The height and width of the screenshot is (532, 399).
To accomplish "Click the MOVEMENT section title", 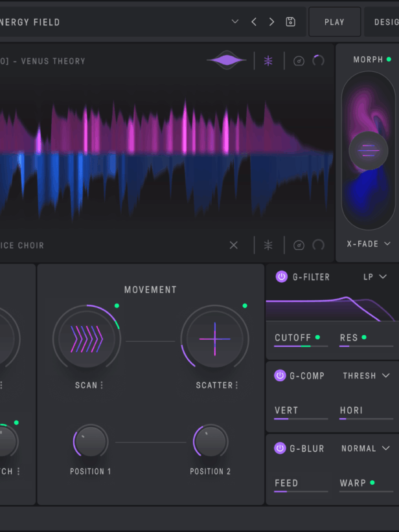I will [x=150, y=290].
